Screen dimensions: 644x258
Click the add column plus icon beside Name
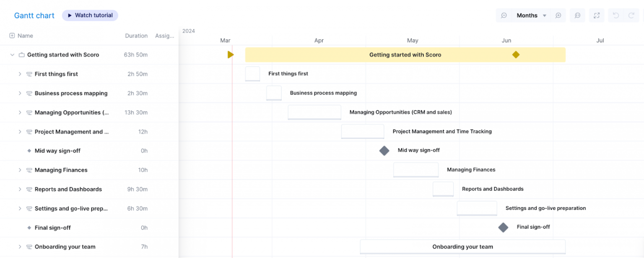click(12, 36)
